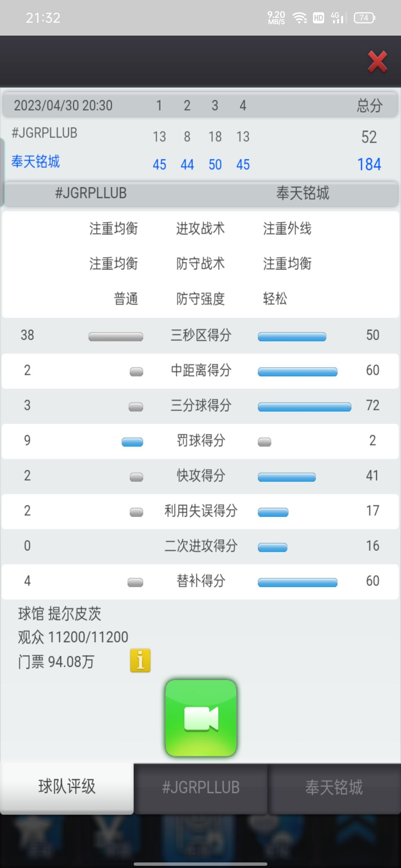The height and width of the screenshot is (868, 401).
Task: Switch to 球队评级 tab
Action: (x=67, y=787)
